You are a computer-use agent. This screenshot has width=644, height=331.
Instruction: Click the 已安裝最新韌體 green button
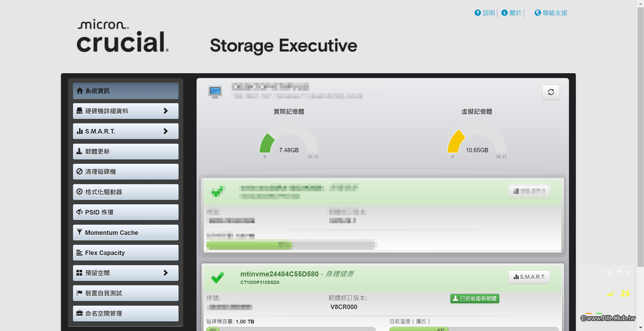pyautogui.click(x=474, y=299)
